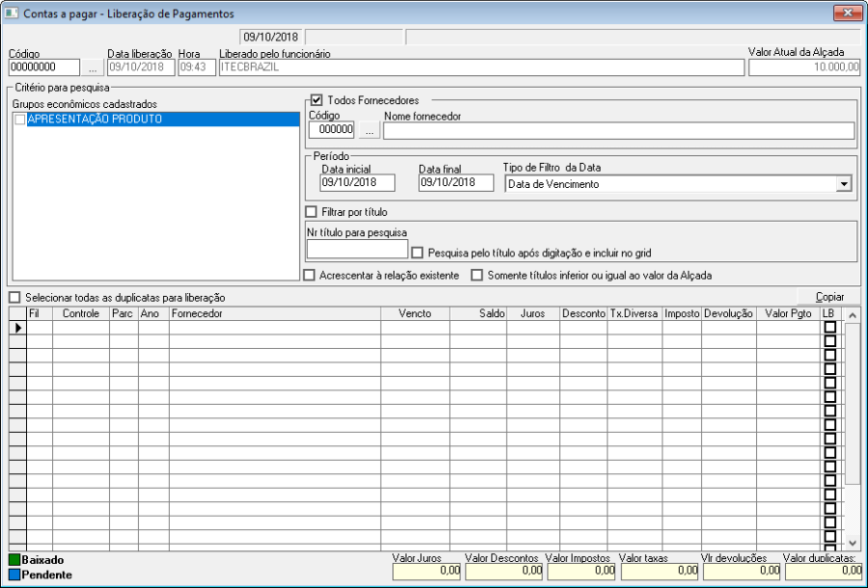Image resolution: width=868 pixels, height=588 pixels.
Task: Click the Valor Pgto column header
Action: coord(788,313)
